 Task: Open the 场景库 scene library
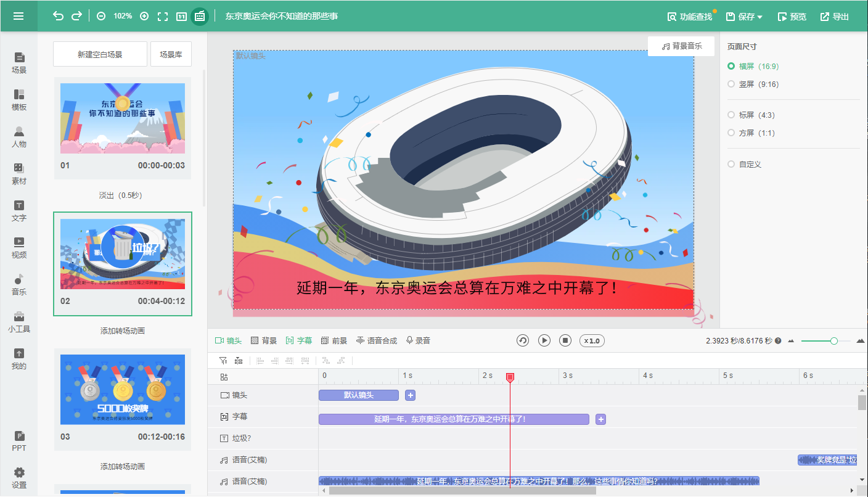point(171,54)
